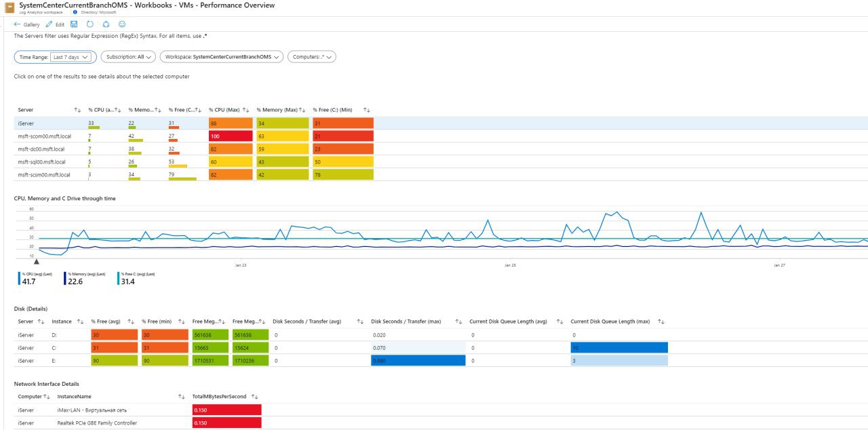Viewport: 868px width, 430px height.
Task: Sort by % Free (C:) (Min) column
Action: [x=367, y=110]
